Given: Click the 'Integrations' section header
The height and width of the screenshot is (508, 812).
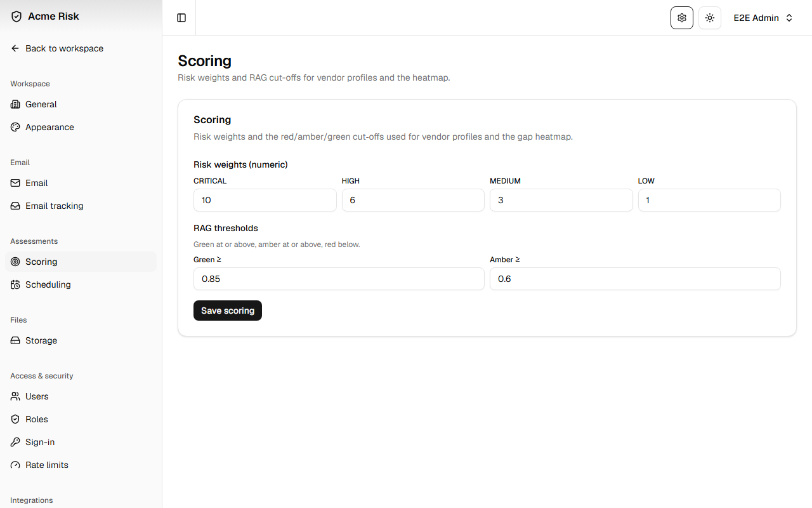Looking at the screenshot, I should [x=32, y=500].
